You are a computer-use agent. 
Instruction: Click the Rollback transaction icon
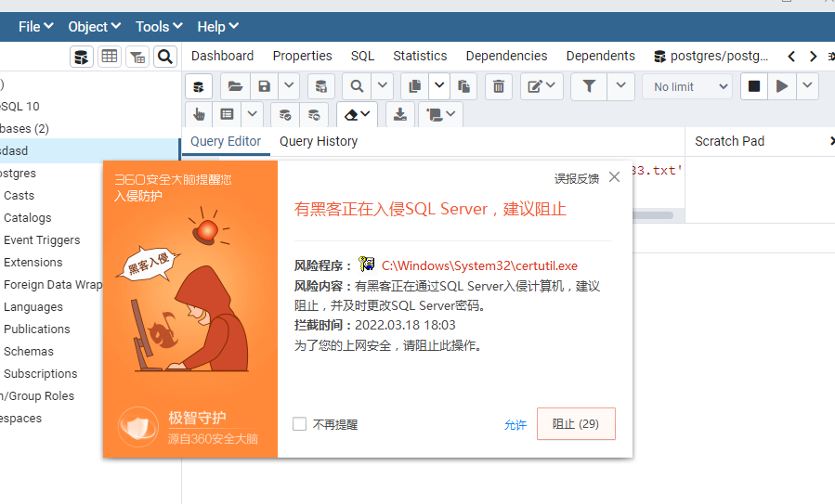314,114
